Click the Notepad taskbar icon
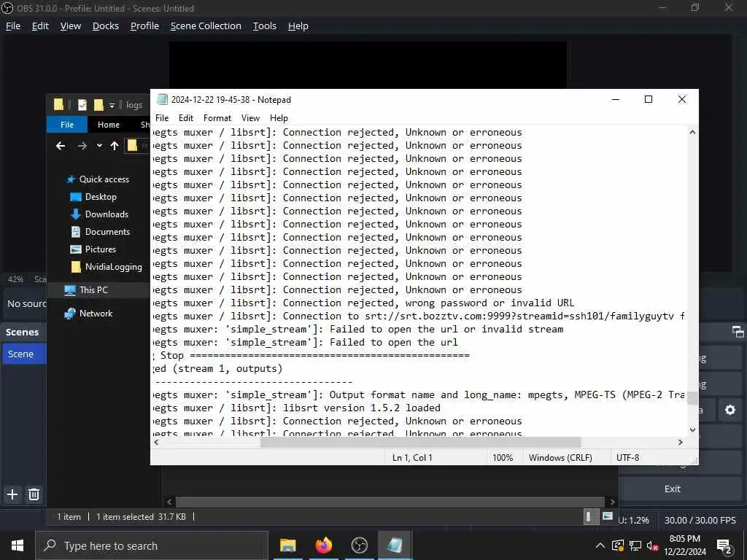The image size is (747, 560). [x=395, y=545]
